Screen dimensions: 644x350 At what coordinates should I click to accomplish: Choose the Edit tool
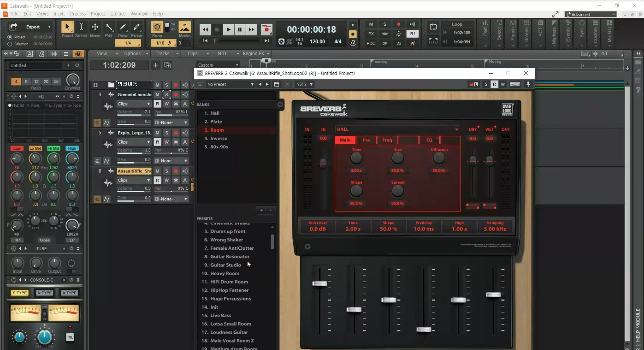pyautogui.click(x=109, y=27)
